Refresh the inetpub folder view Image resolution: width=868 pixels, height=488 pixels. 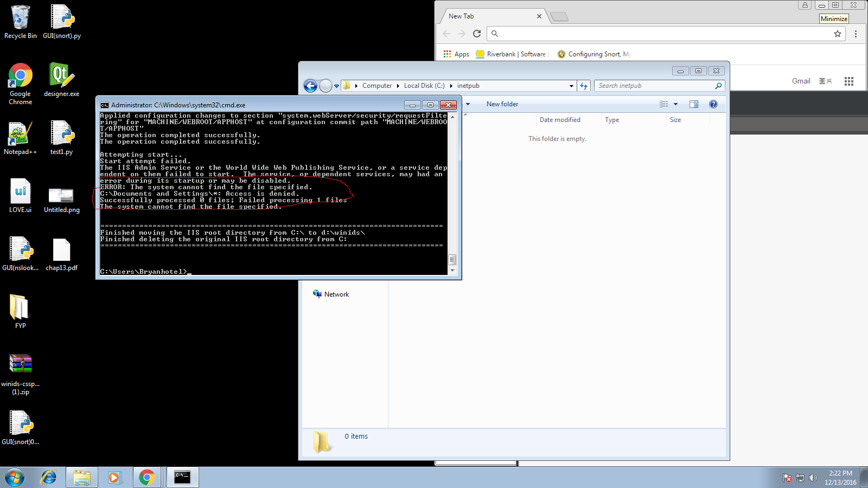pyautogui.click(x=584, y=86)
